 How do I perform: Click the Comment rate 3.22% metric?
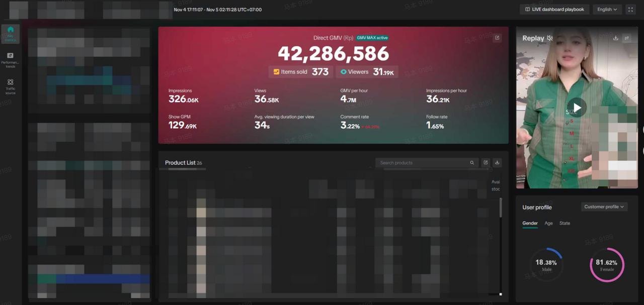click(x=360, y=122)
